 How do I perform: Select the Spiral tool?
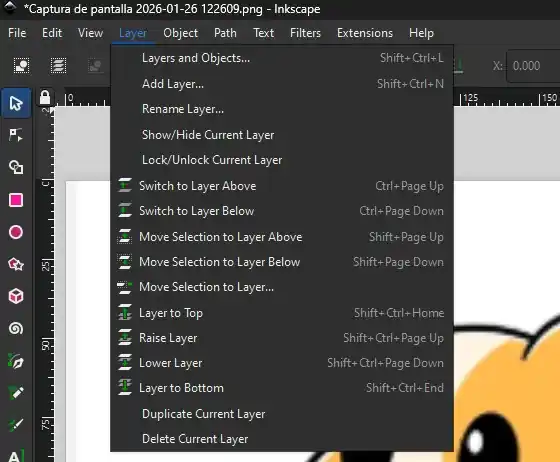(16, 328)
